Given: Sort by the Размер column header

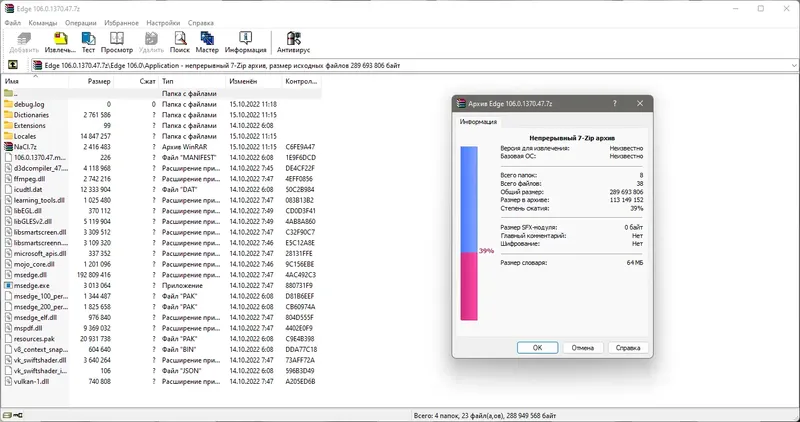Looking at the screenshot, I should [x=91, y=81].
